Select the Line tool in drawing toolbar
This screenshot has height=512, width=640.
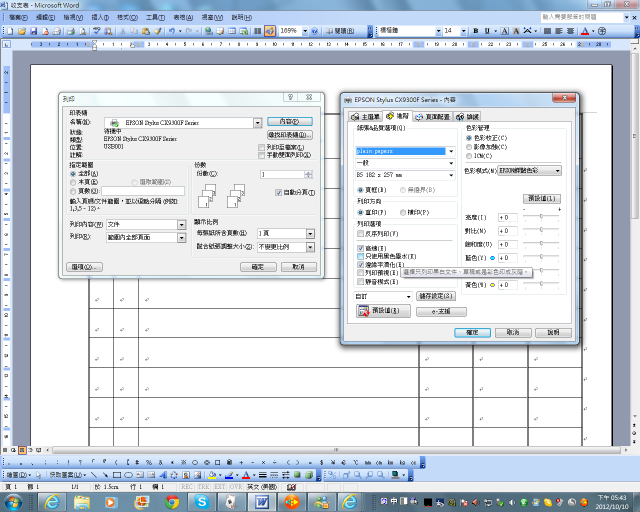click(94, 475)
